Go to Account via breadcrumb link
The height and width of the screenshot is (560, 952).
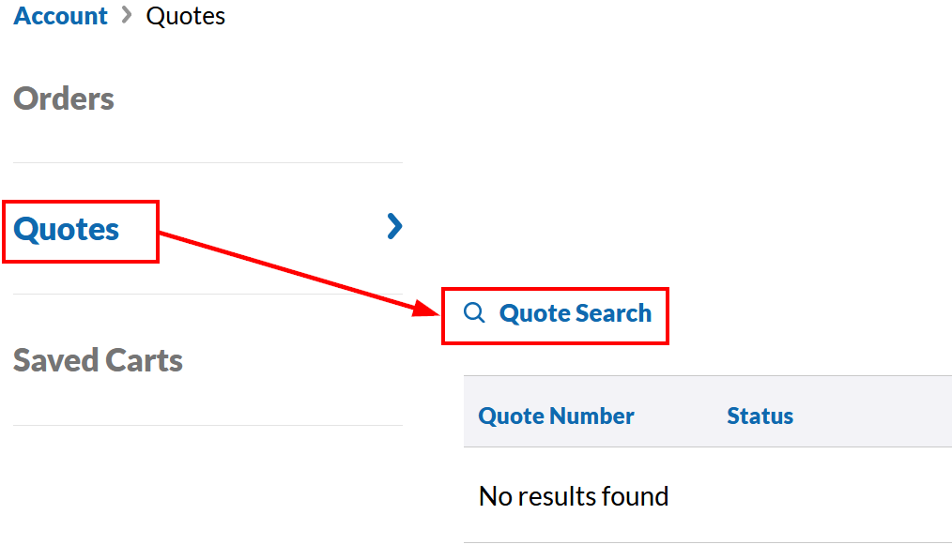61,16
